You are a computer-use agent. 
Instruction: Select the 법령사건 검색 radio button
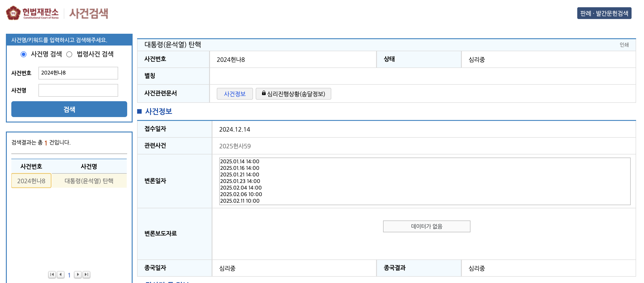coord(70,54)
